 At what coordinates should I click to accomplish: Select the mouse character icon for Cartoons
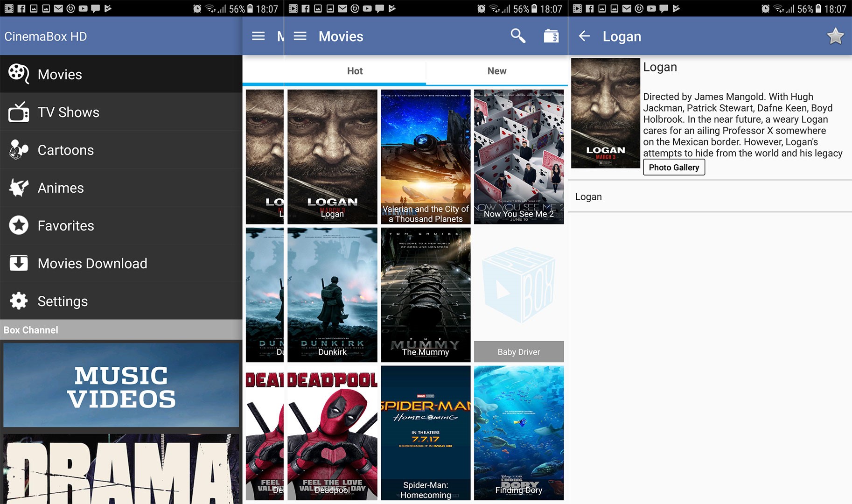[19, 150]
